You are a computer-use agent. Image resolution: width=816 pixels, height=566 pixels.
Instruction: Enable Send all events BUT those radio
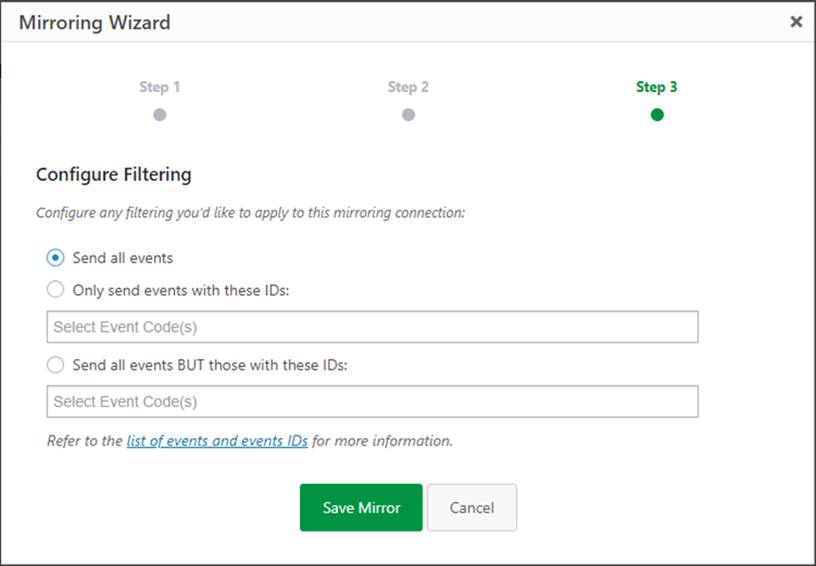55,365
